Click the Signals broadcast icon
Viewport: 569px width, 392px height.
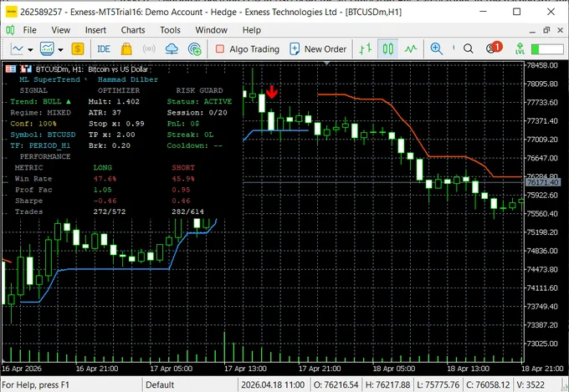point(149,49)
